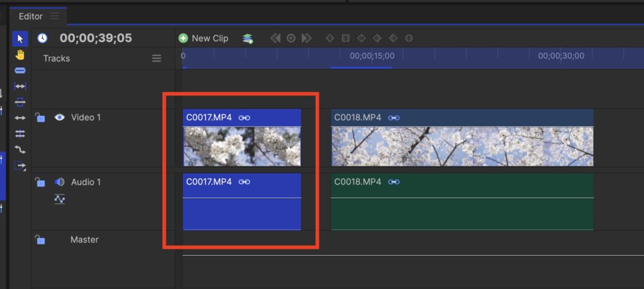The image size is (644, 289).
Task: Open the Tracks options menu
Action: (x=157, y=59)
